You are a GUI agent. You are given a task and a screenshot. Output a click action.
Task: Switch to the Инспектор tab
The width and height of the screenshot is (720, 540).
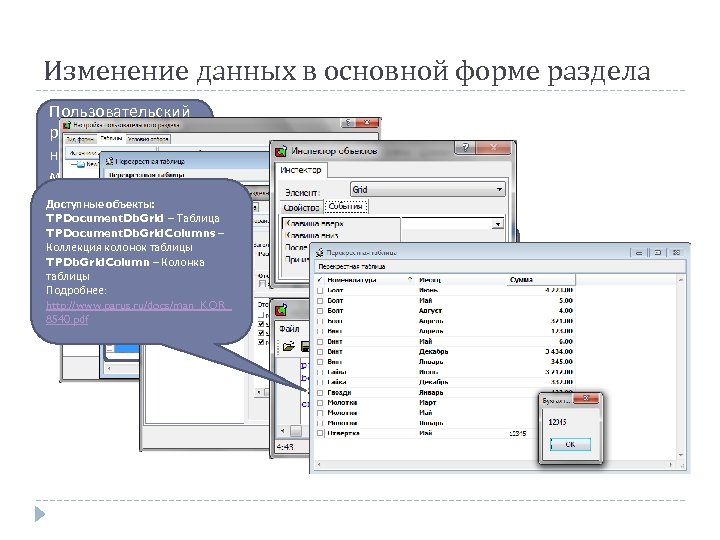point(301,170)
